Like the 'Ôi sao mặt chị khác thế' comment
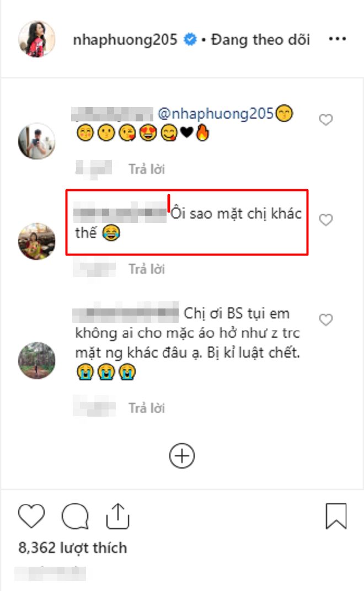Image resolution: width=364 pixels, height=591 pixels. [326, 220]
